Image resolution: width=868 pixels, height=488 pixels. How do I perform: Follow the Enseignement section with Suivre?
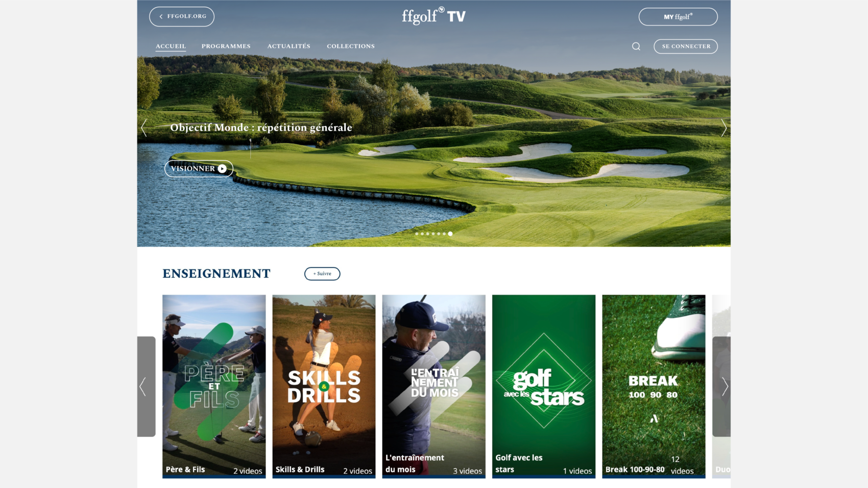(322, 274)
